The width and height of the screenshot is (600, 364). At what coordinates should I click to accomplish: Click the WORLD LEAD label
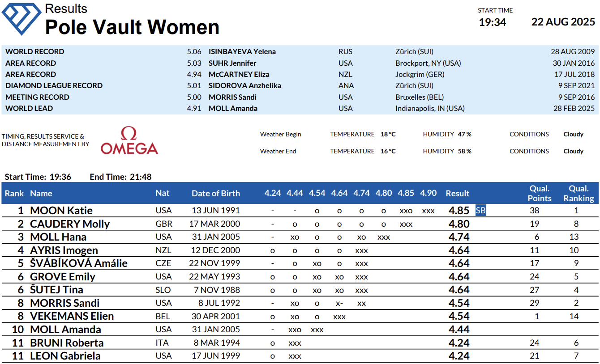pyautogui.click(x=29, y=108)
